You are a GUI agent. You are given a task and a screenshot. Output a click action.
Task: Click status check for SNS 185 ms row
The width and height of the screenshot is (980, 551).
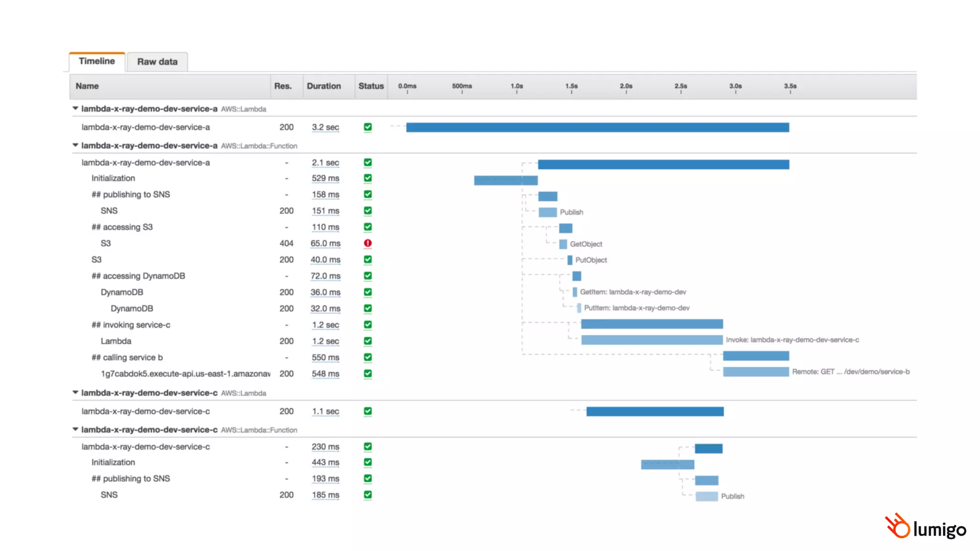(x=367, y=495)
